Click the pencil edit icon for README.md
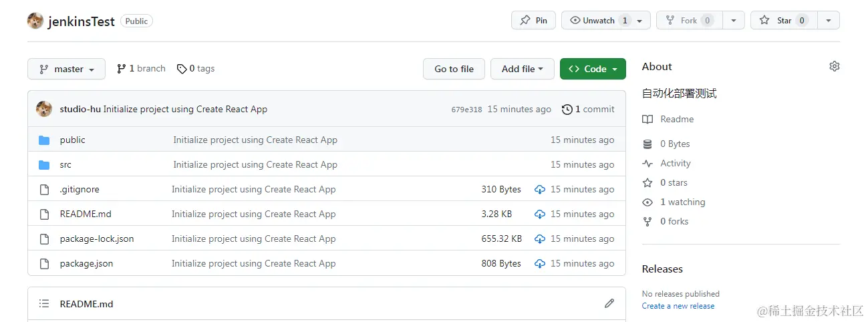This screenshot has height=322, width=868. coord(609,303)
